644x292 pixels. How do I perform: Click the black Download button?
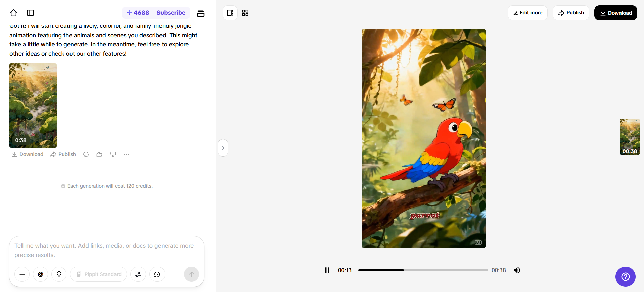click(615, 13)
